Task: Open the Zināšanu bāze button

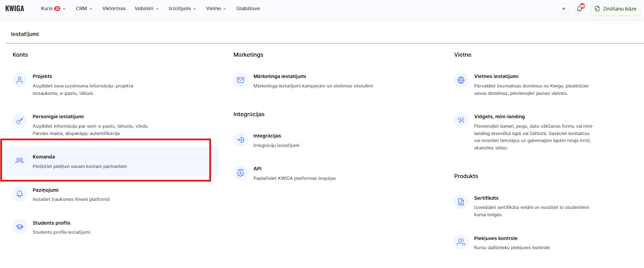Action: [x=615, y=9]
